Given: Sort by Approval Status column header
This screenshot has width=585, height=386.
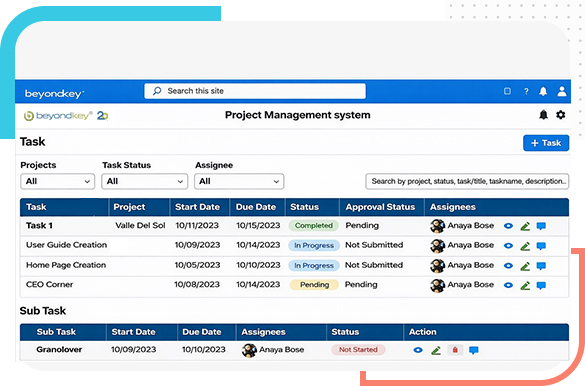Looking at the screenshot, I should click(380, 207).
